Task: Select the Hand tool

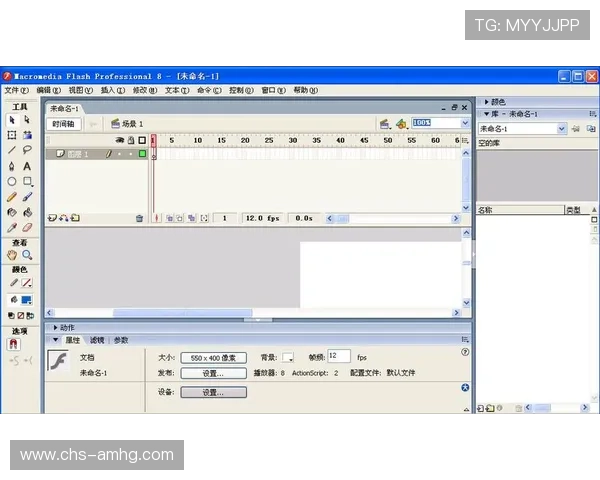Action: (x=12, y=255)
